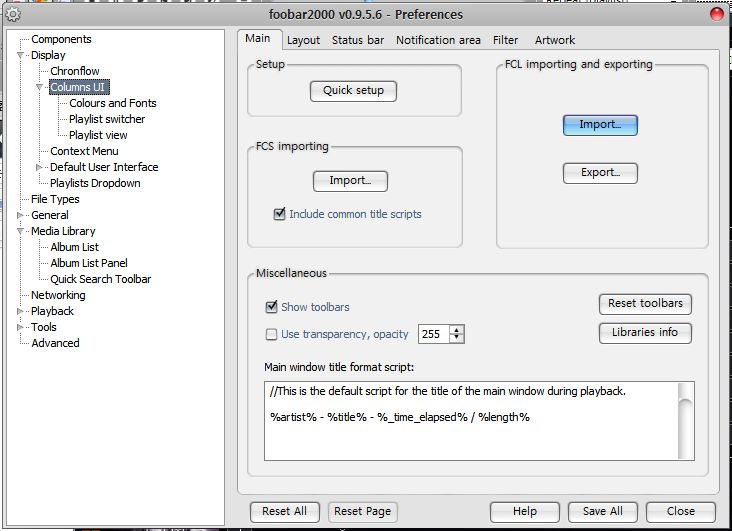The height and width of the screenshot is (531, 732).
Task: Expand the General tree node
Action: point(20,215)
